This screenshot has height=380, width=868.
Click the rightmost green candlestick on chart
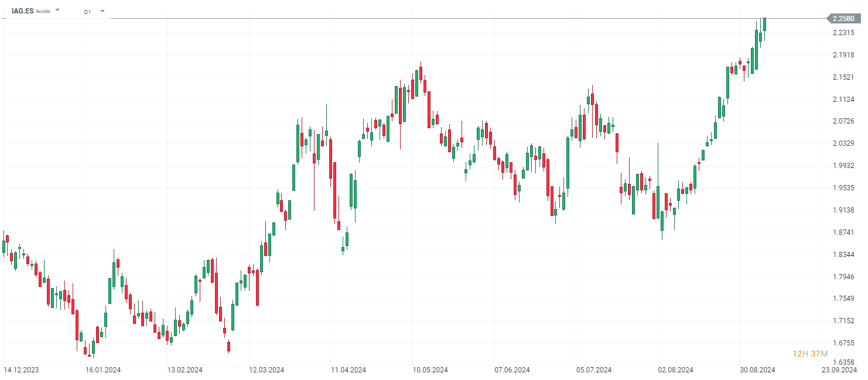coord(764,25)
